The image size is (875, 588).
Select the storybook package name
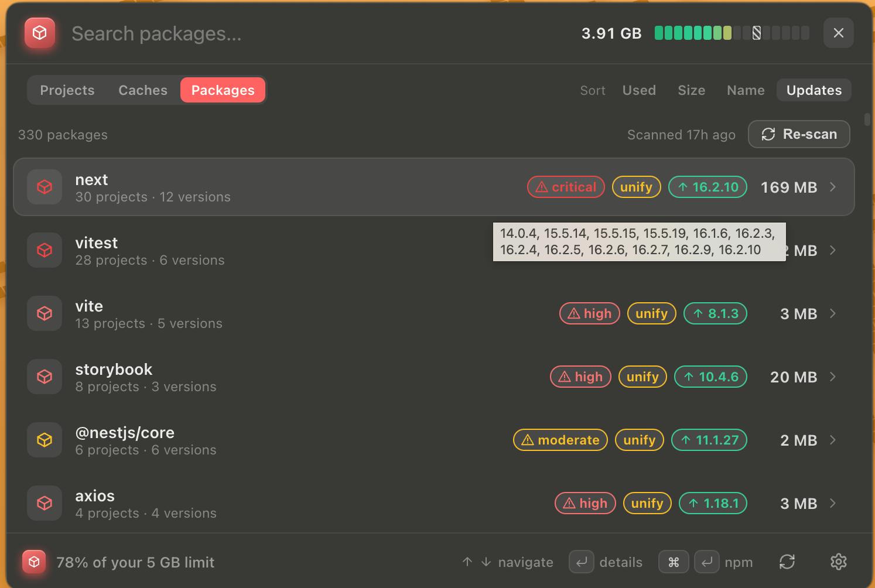(x=114, y=370)
